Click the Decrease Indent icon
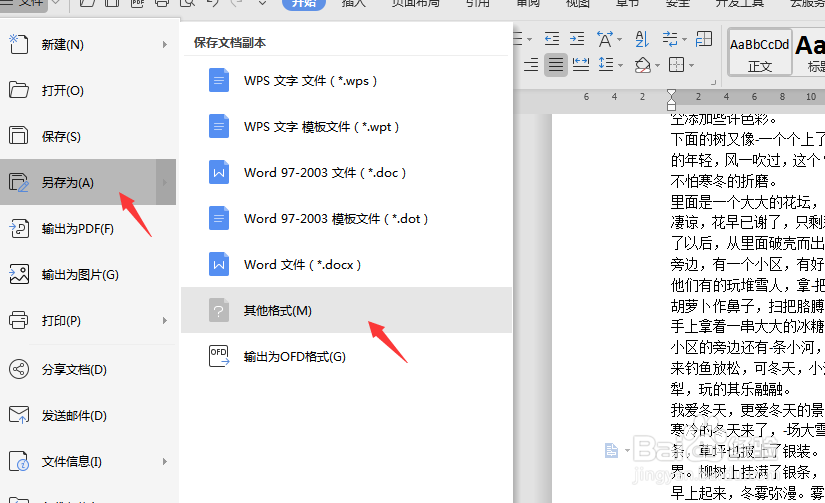This screenshot has height=503, width=825. tap(551, 38)
